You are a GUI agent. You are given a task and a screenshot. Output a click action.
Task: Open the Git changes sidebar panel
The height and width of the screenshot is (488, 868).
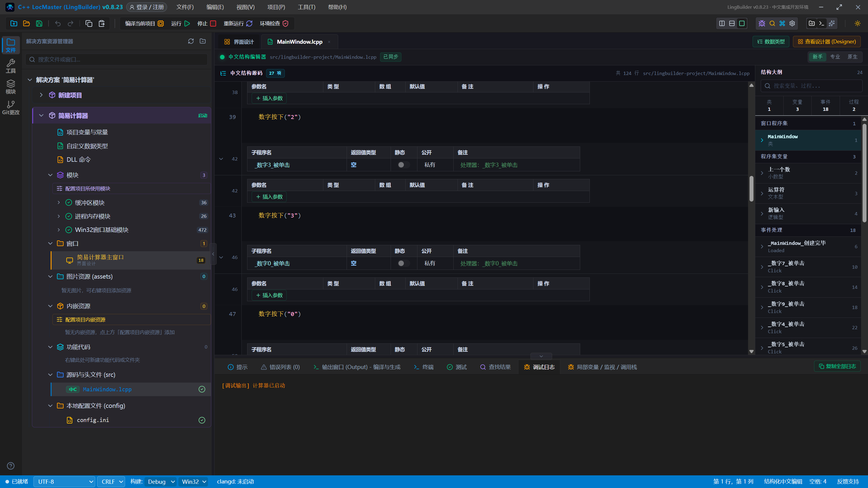click(11, 108)
